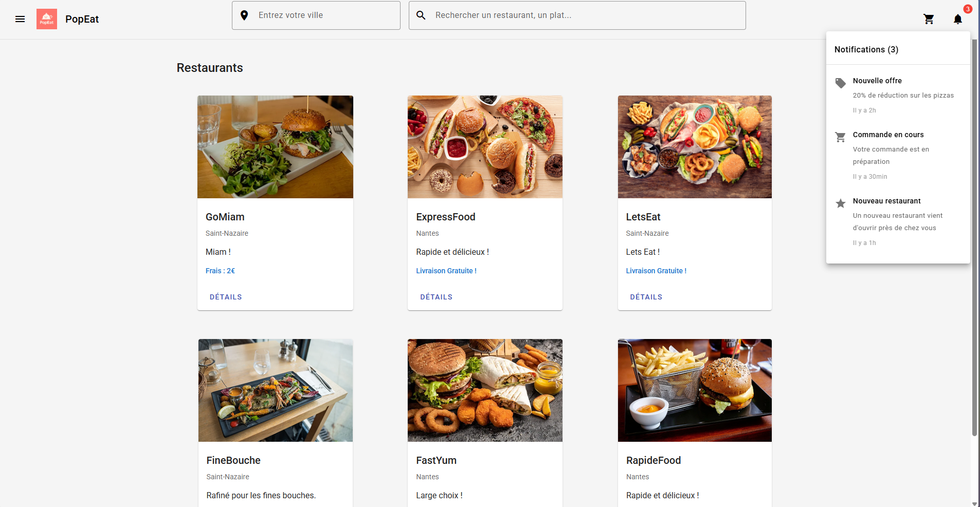Viewport: 980px width, 507px height.
Task: Focus the city entry field
Action: [325, 15]
